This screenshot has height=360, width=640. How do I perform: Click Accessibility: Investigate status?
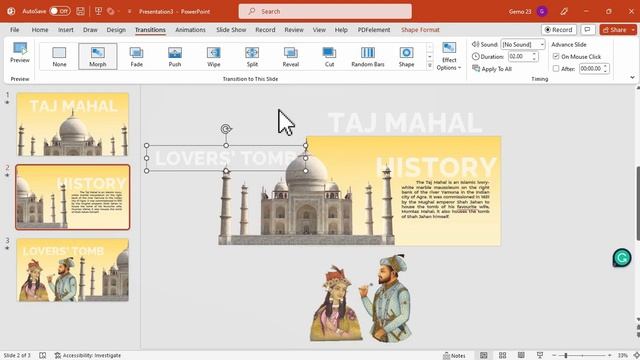(x=88, y=356)
